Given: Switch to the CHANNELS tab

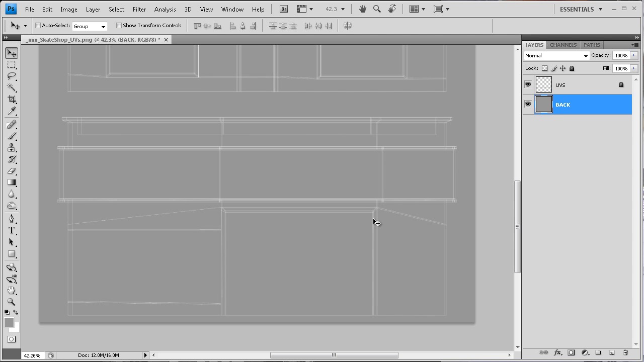Looking at the screenshot, I should pos(563,45).
